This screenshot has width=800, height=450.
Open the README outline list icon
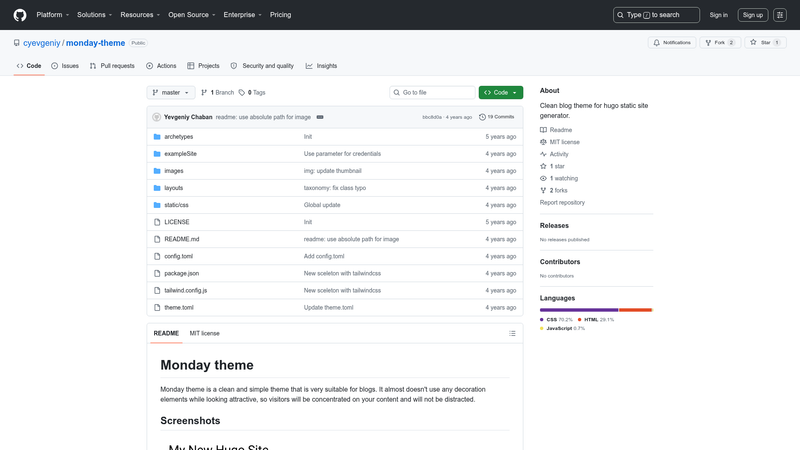coord(512,333)
